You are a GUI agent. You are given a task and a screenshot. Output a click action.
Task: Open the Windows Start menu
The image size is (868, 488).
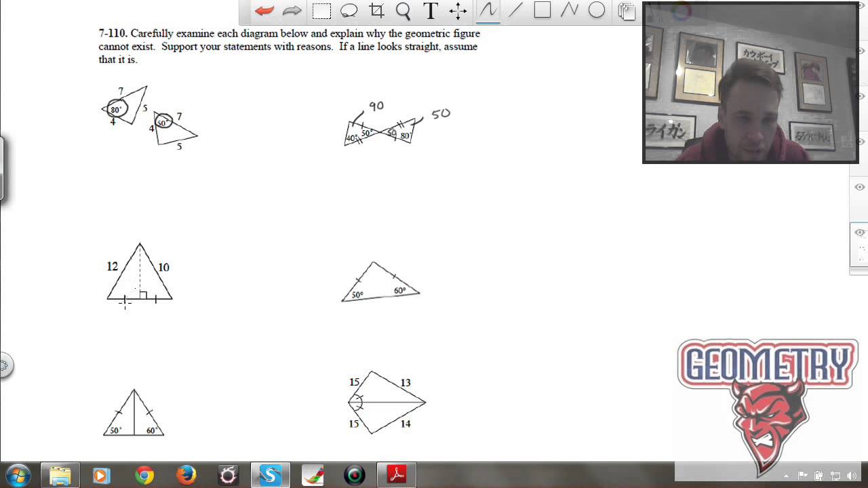pos(17,475)
